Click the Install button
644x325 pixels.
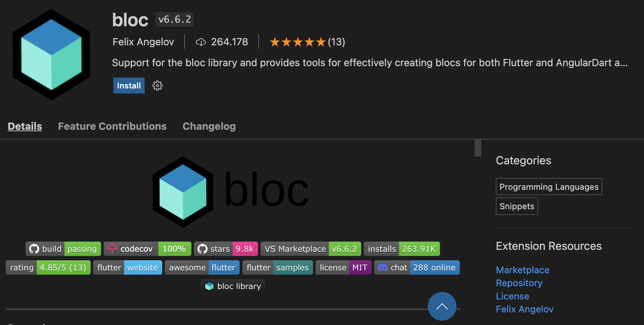tap(128, 86)
